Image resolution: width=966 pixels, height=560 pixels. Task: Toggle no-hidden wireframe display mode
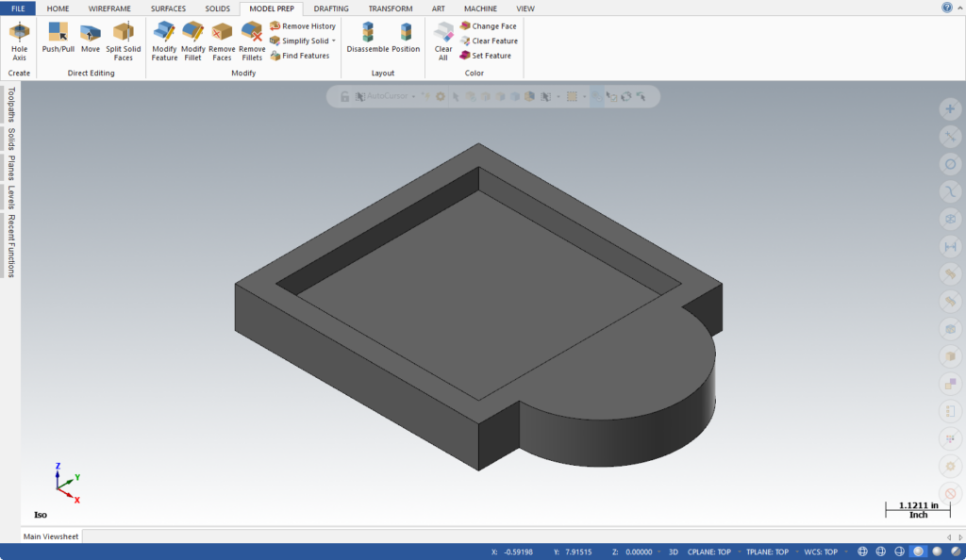click(x=899, y=552)
